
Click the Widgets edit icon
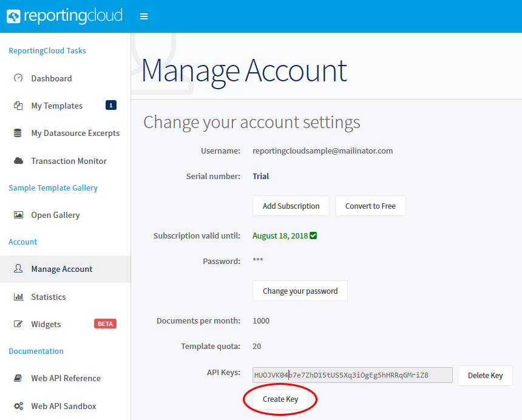pyautogui.click(x=18, y=323)
